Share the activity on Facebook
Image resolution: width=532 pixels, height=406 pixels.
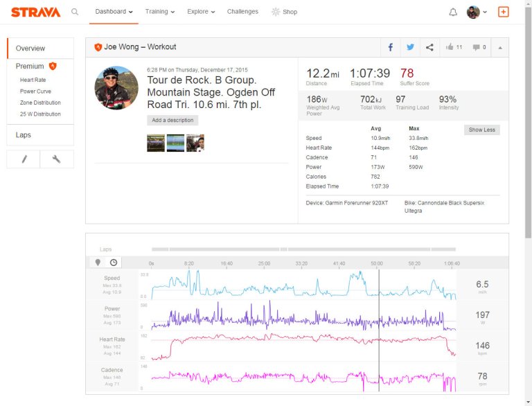point(391,47)
